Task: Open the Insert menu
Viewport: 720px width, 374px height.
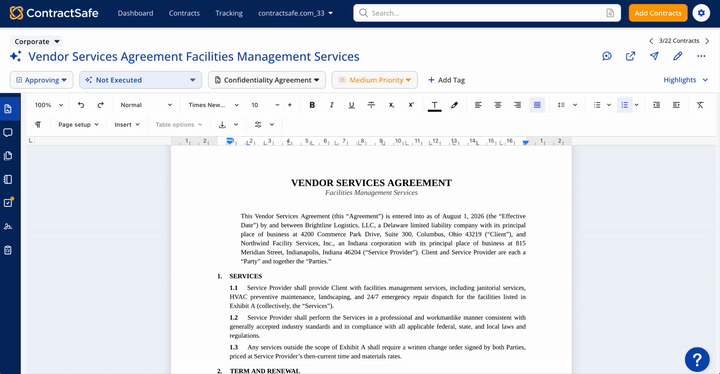Action: (x=127, y=125)
